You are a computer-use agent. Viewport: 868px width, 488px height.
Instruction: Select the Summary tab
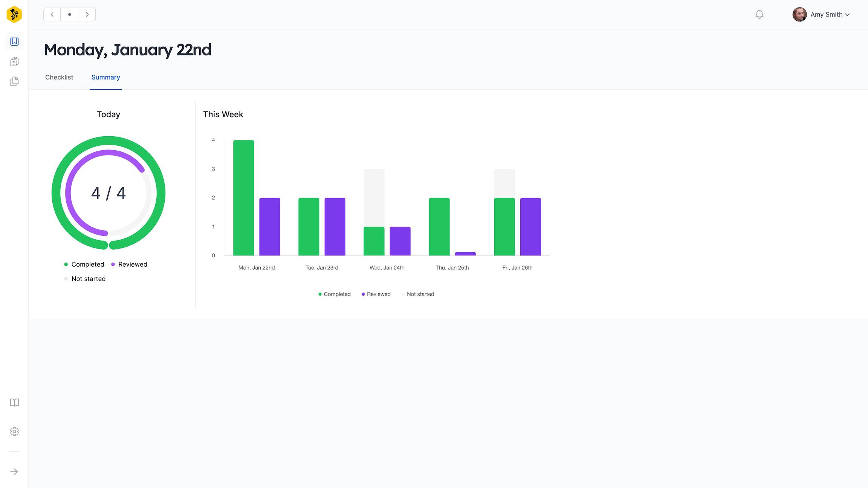105,77
